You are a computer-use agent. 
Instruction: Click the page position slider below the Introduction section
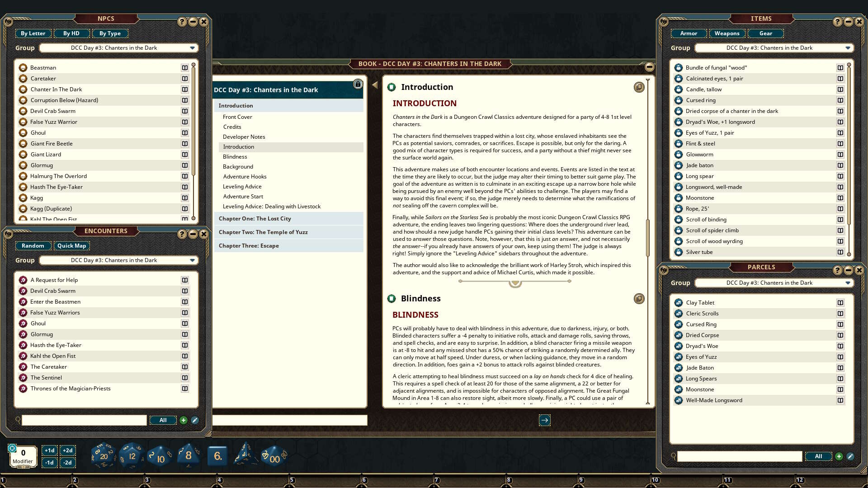514,281
